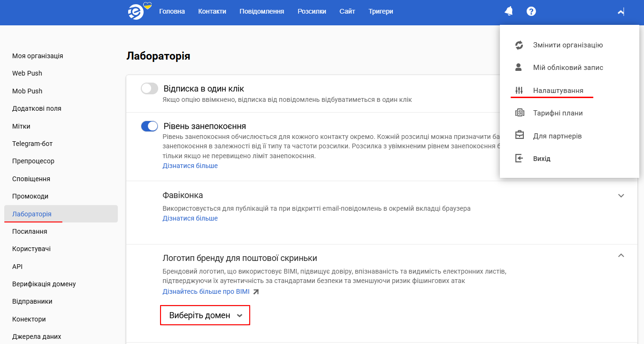The width and height of the screenshot is (644, 344).
Task: Collapse the Логотип бренду section
Action: pyautogui.click(x=621, y=255)
